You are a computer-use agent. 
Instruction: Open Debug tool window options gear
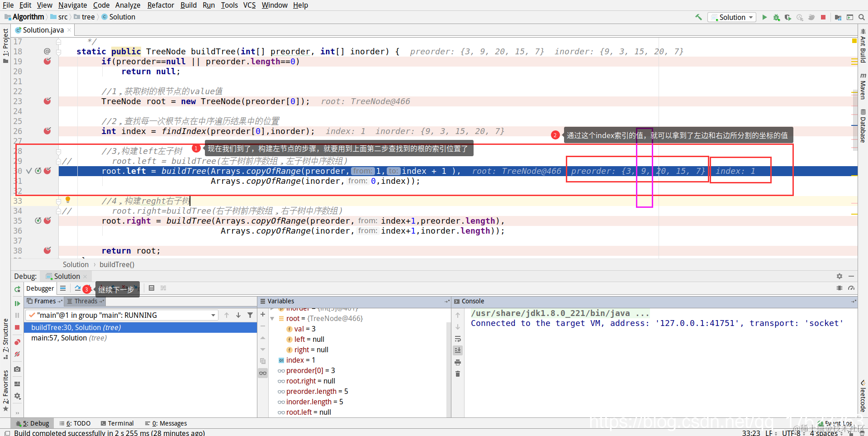pos(840,276)
